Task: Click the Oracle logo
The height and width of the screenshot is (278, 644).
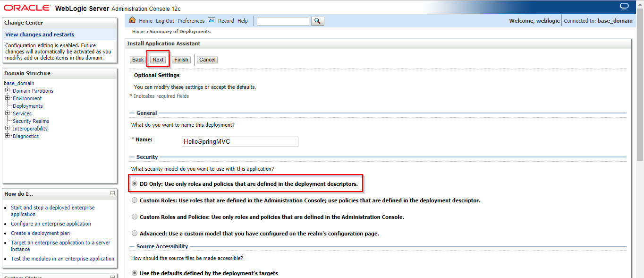Action: click(x=26, y=7)
